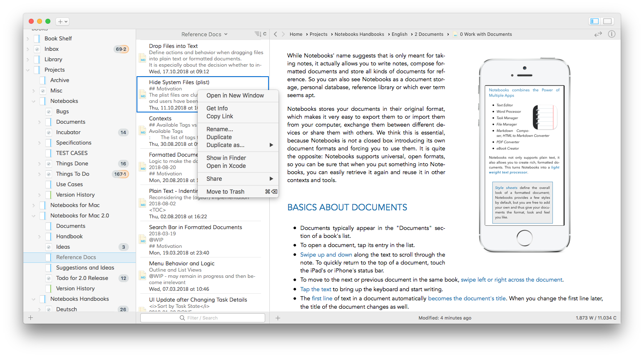This screenshot has height=357, width=644.
Task: Go forward with the right arrow
Action: pyautogui.click(x=283, y=34)
